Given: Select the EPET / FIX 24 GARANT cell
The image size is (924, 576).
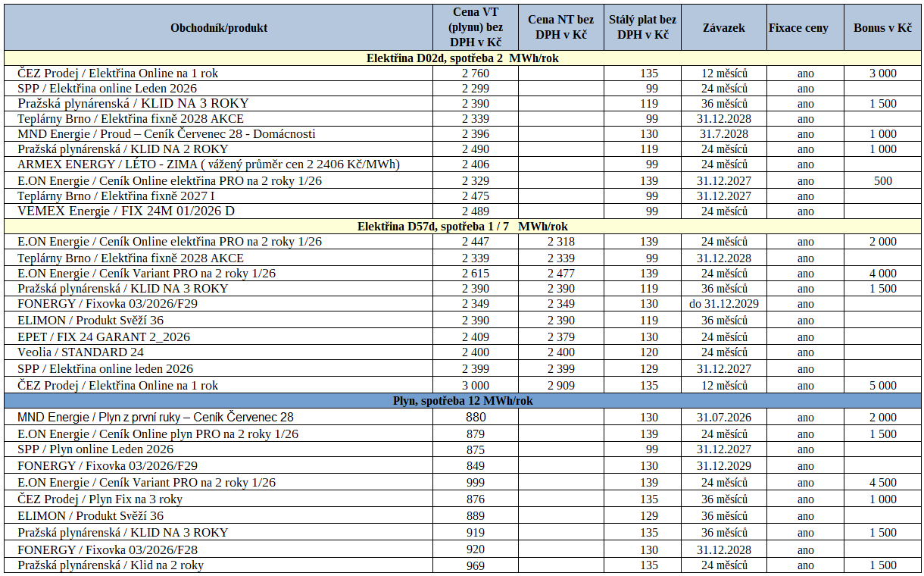Looking at the screenshot, I should [104, 337].
